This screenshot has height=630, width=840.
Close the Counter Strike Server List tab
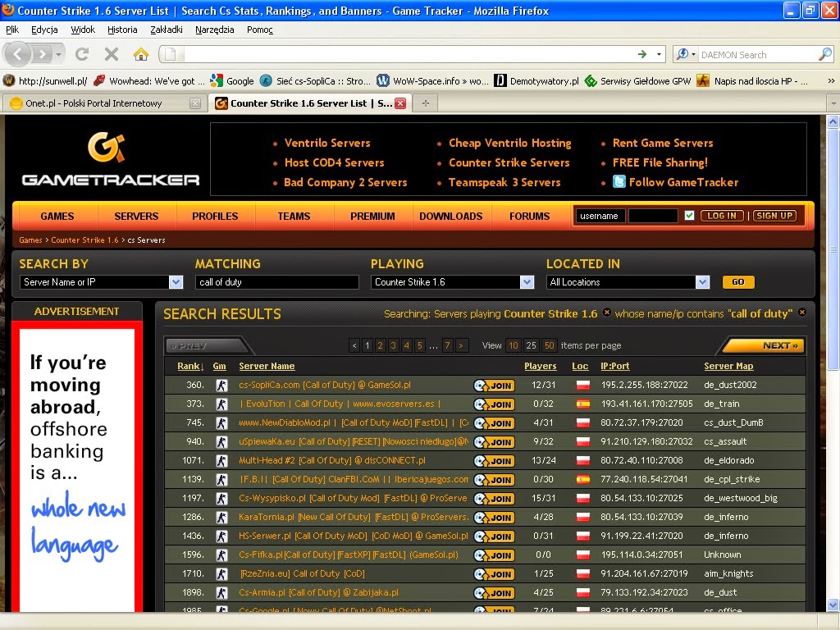(x=400, y=103)
